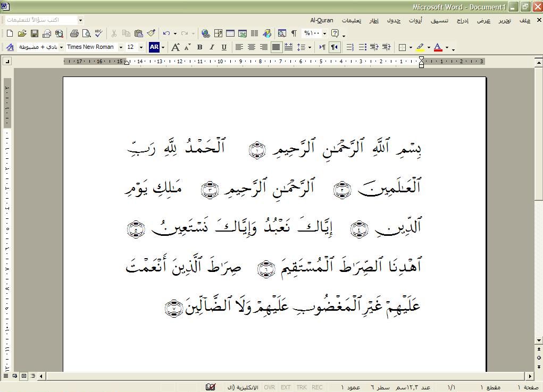The width and height of the screenshot is (543, 392).
Task: Open the border style dropdown arrow
Action: tap(411, 47)
